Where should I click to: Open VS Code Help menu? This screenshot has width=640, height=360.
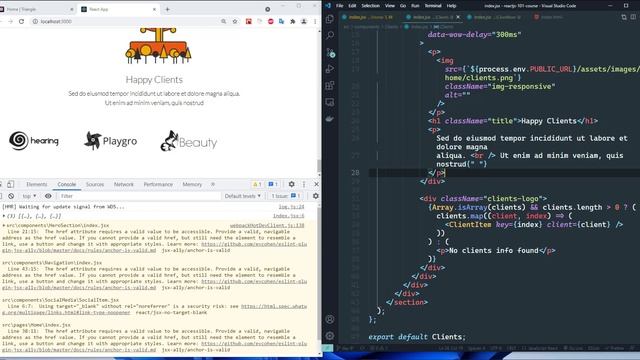[451, 6]
